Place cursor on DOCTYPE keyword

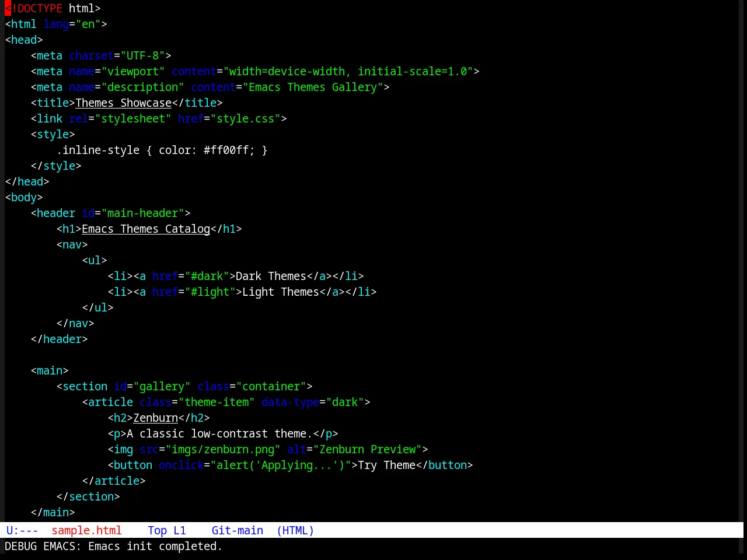[x=40, y=8]
